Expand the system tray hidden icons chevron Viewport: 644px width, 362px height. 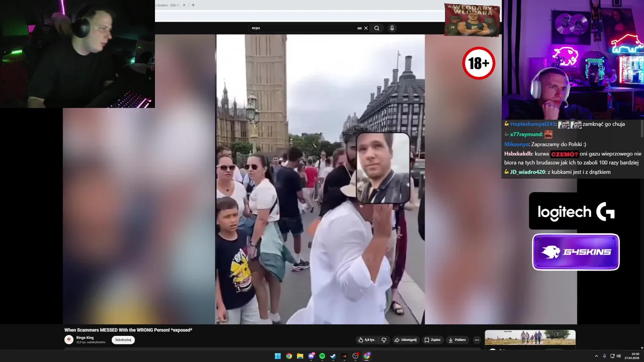point(597,356)
